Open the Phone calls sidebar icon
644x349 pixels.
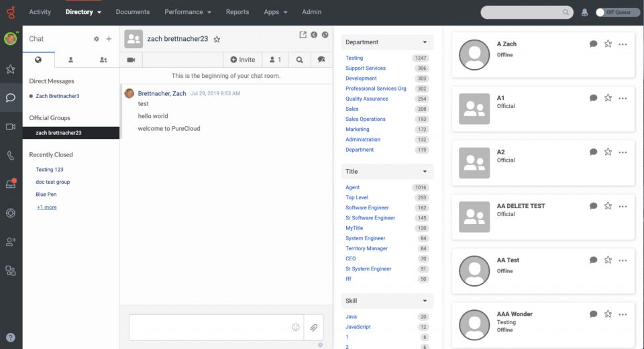point(11,156)
